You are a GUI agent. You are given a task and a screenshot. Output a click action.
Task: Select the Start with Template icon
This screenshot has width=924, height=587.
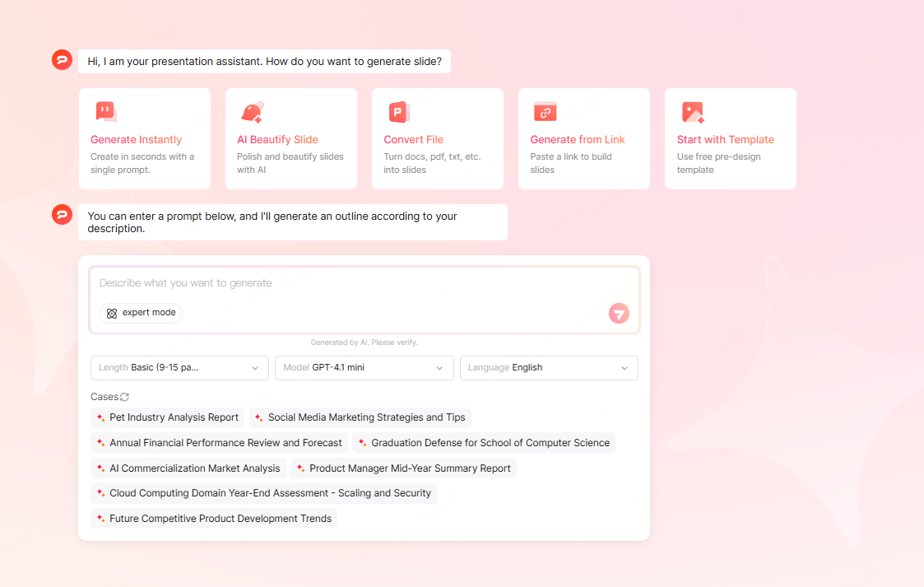[691, 111]
